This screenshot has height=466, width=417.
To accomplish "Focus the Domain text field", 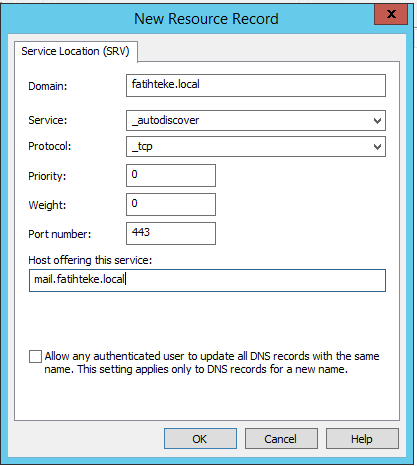I will point(256,86).
